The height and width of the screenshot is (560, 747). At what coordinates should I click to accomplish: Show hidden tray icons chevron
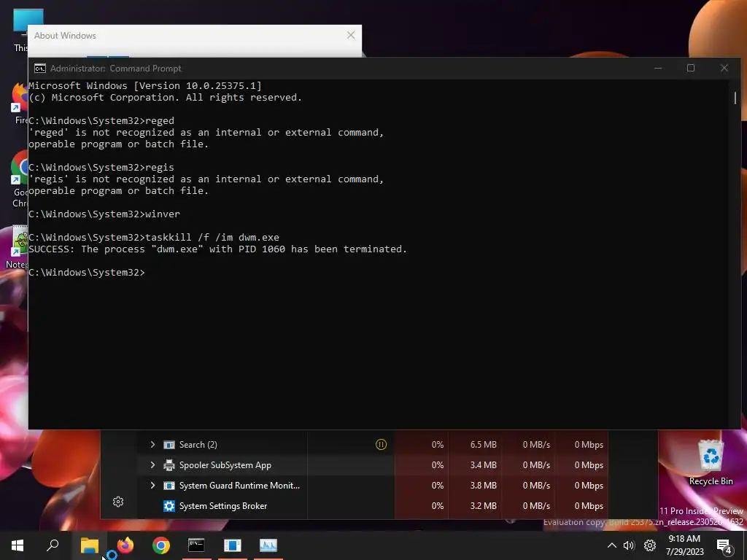tap(612, 545)
